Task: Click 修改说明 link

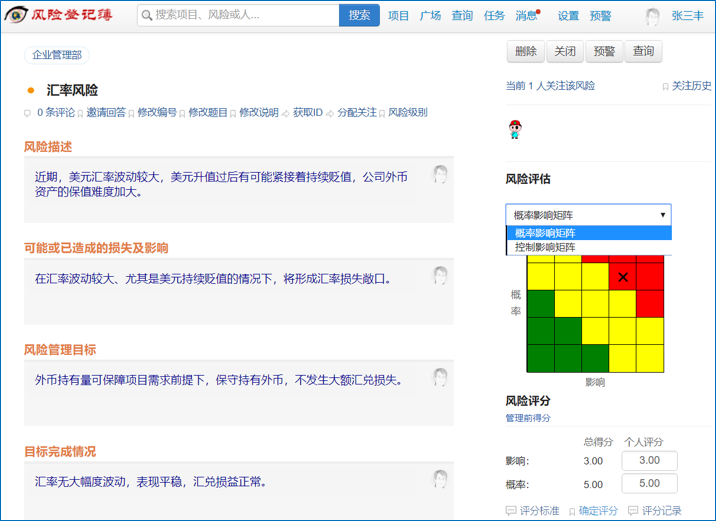Action: [x=259, y=112]
